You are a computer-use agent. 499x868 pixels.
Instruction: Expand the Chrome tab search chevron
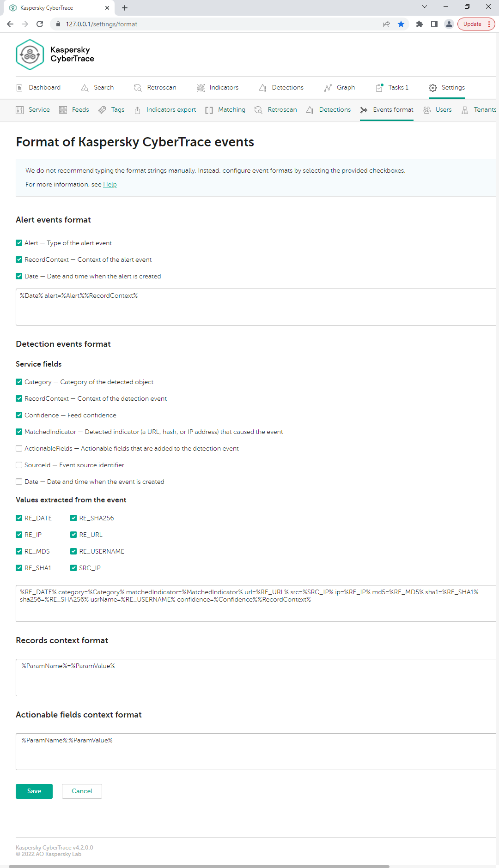pyautogui.click(x=425, y=7)
